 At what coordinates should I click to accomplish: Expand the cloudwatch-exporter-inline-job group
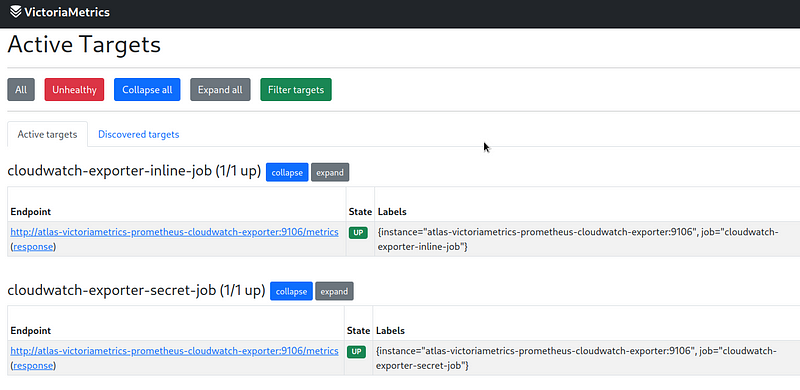pos(330,173)
